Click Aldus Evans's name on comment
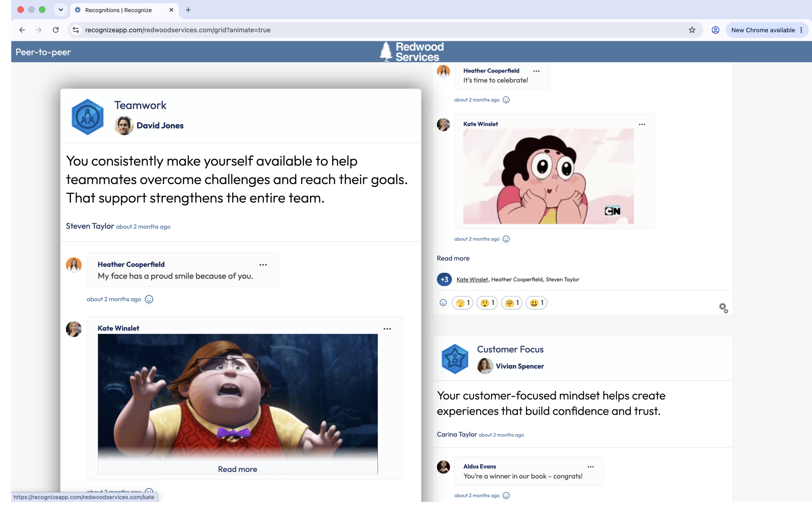Screen dimensions: 812x515 tap(480, 467)
